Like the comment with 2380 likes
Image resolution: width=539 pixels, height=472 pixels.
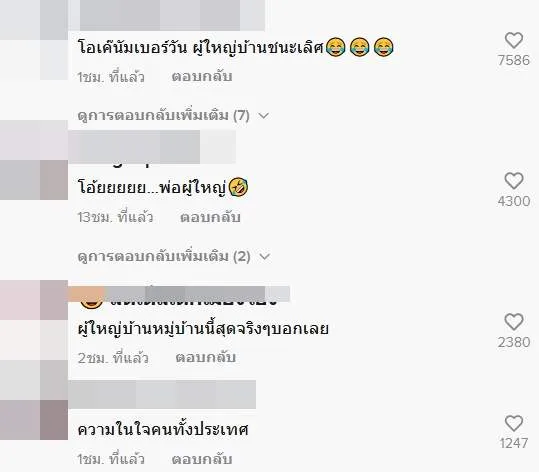pos(514,322)
